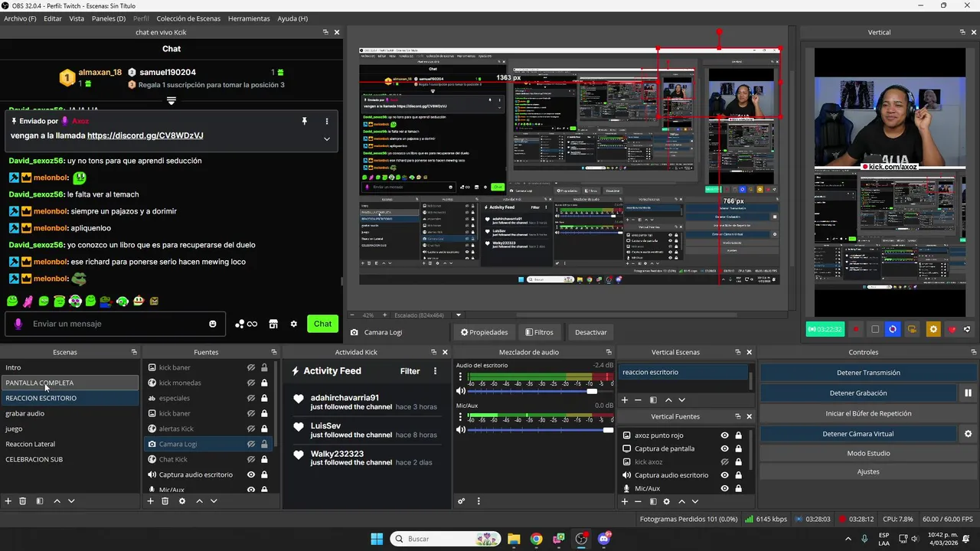Open the Archivo menu
Viewport: 980px width, 551px height.
coord(20,18)
